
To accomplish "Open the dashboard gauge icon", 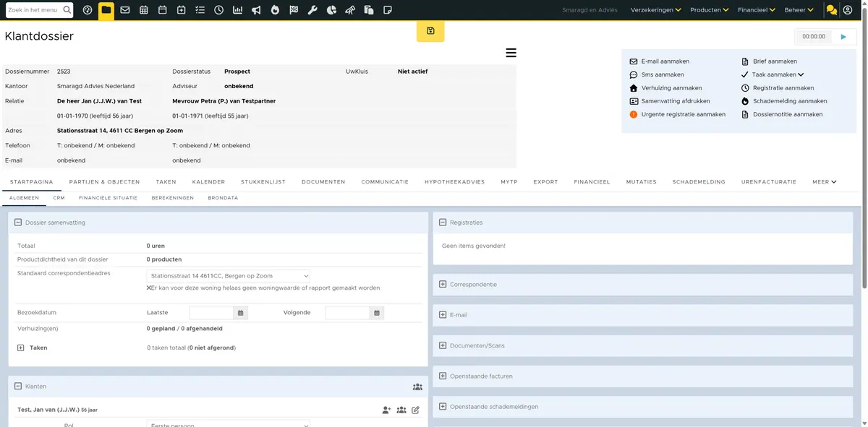I will click(x=88, y=10).
